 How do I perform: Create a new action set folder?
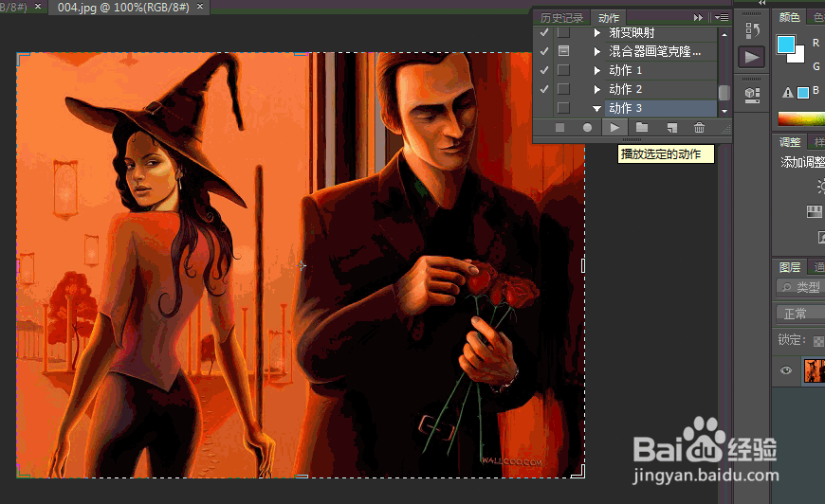(x=641, y=127)
